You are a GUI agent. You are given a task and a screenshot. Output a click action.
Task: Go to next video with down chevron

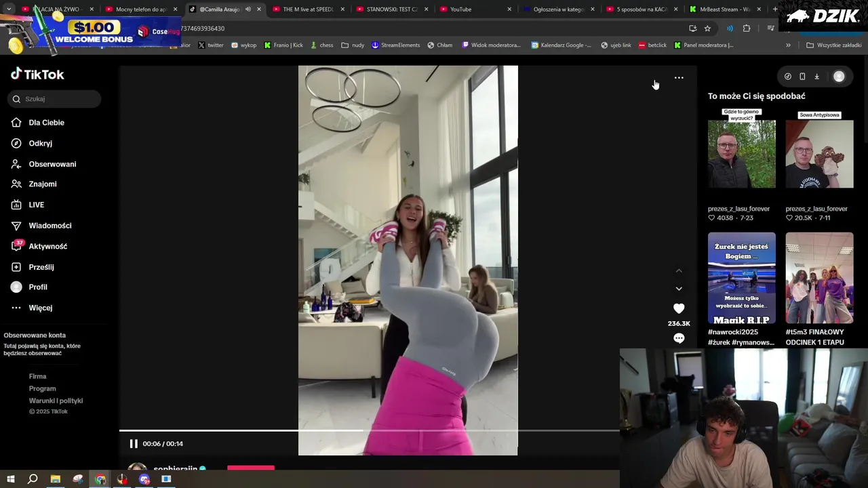pos(679,289)
